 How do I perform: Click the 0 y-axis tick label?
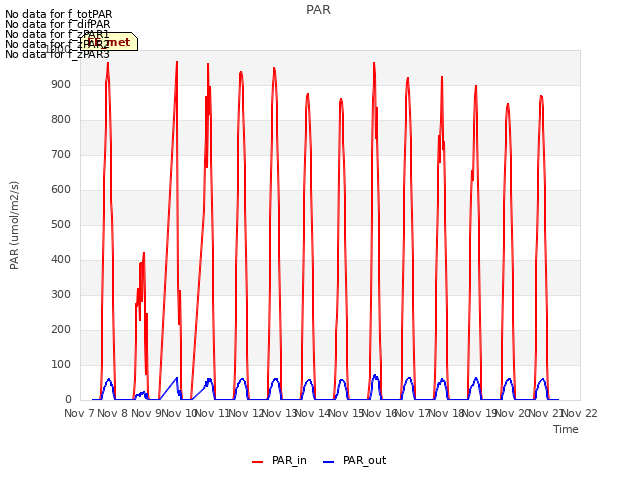point(69,400)
